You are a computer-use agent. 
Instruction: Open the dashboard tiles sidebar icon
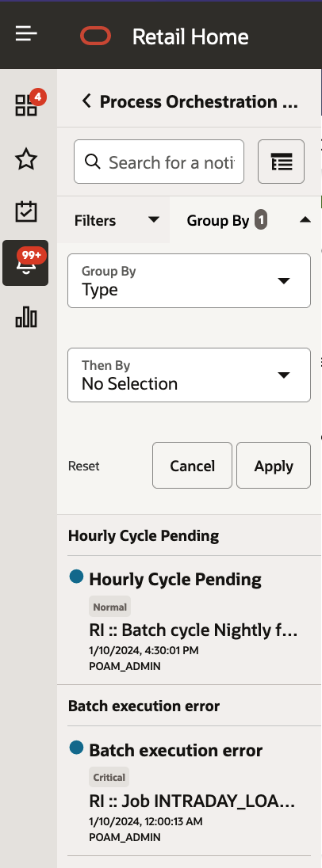26,104
